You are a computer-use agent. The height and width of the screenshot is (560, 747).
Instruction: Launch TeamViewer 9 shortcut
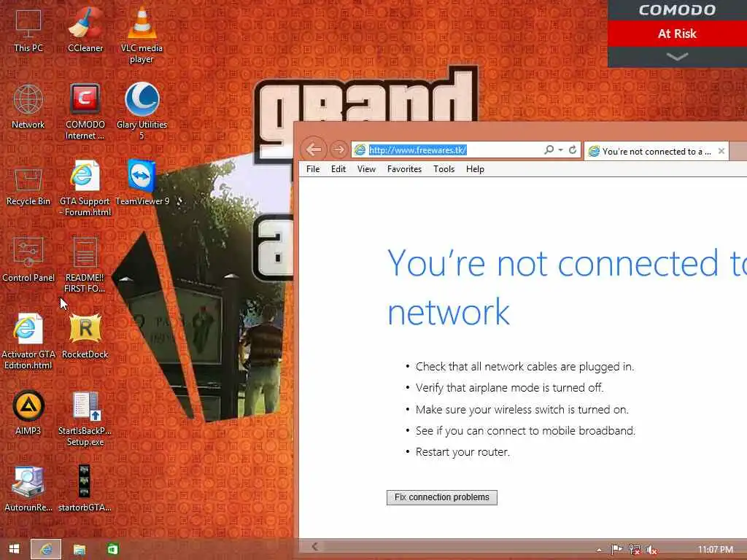click(x=142, y=183)
